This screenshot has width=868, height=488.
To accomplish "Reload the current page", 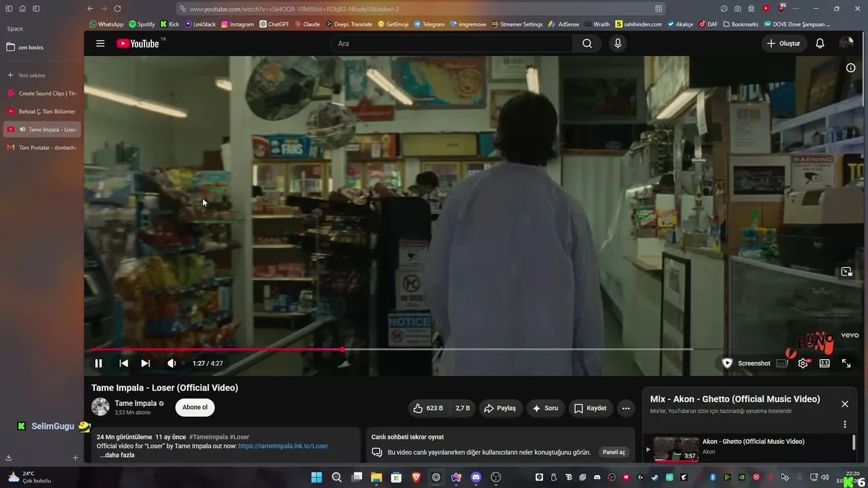I will pyautogui.click(x=117, y=9).
